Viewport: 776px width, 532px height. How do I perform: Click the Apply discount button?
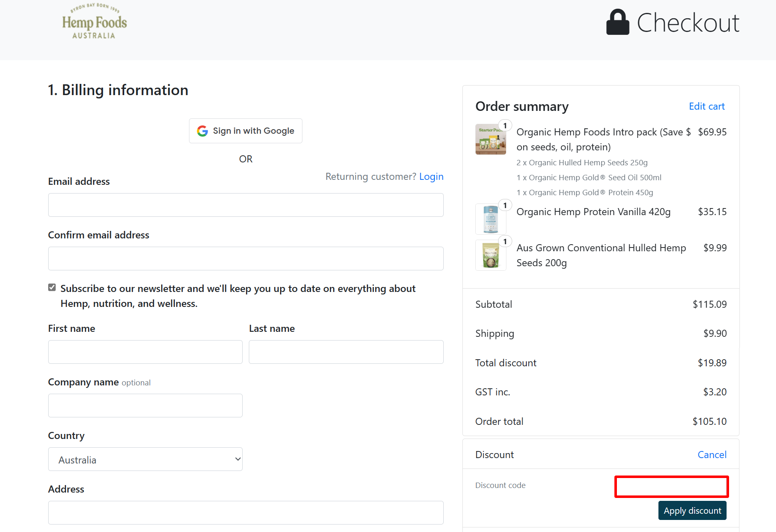coord(692,511)
